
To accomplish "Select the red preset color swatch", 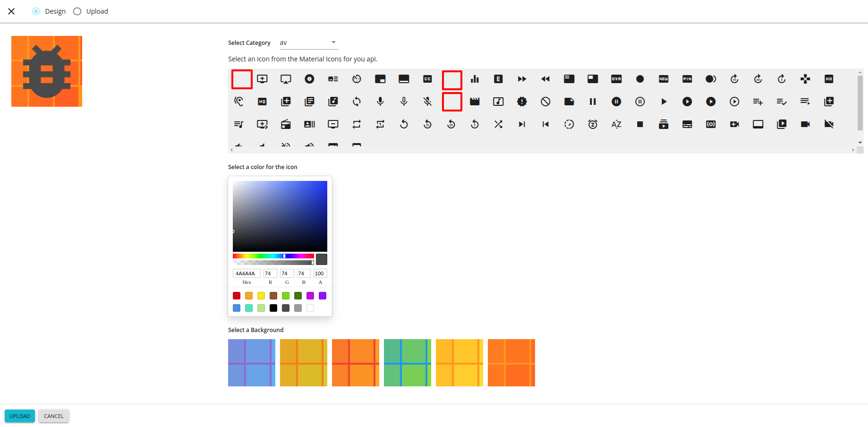I will (x=237, y=296).
